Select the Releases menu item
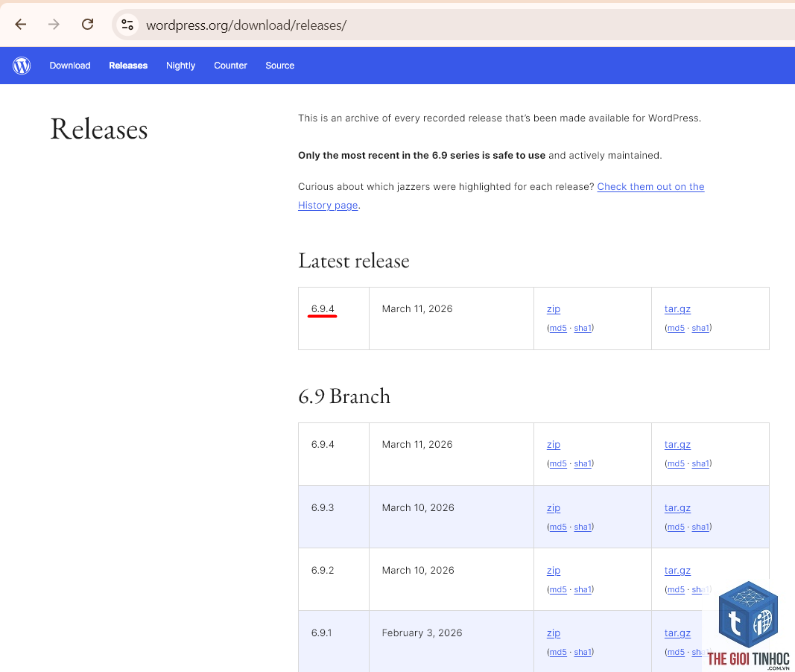795x672 pixels. [x=128, y=66]
